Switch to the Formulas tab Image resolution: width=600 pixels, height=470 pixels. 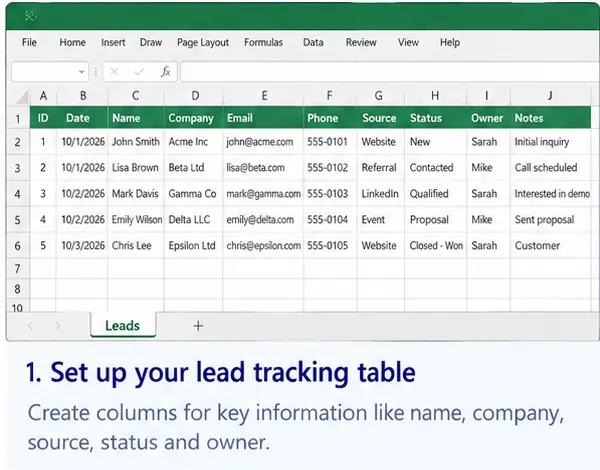coord(263,42)
